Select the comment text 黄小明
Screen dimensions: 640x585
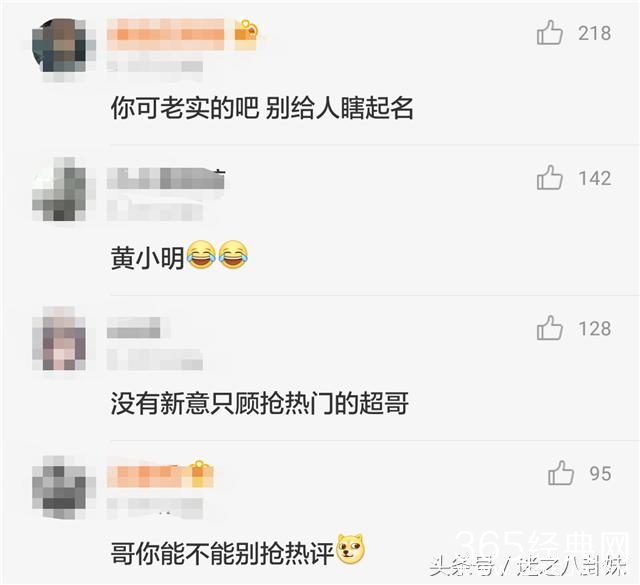147,258
